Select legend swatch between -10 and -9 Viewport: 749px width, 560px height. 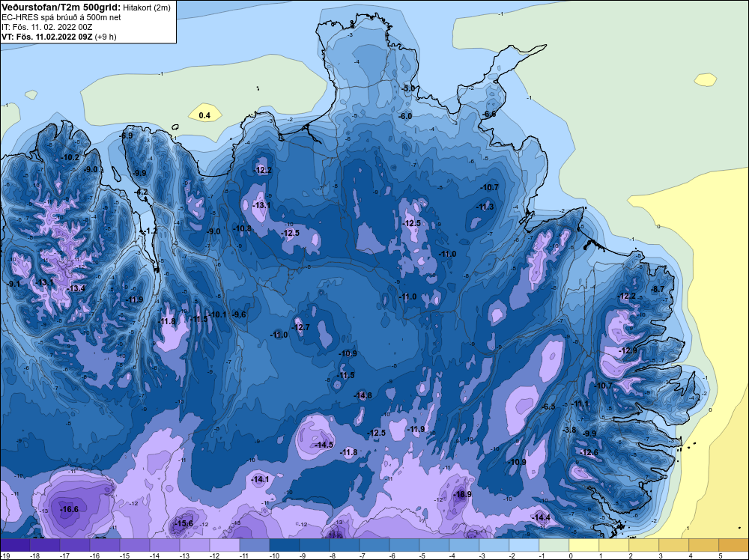(x=284, y=545)
